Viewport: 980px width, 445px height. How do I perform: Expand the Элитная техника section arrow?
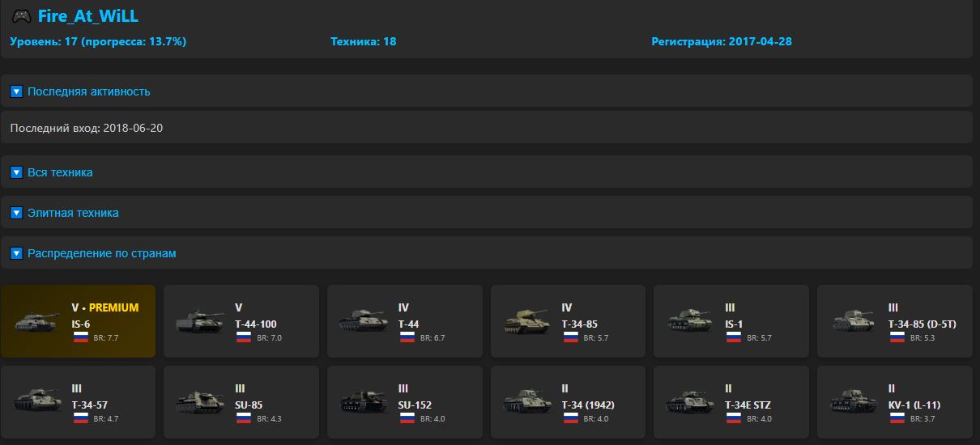click(16, 213)
